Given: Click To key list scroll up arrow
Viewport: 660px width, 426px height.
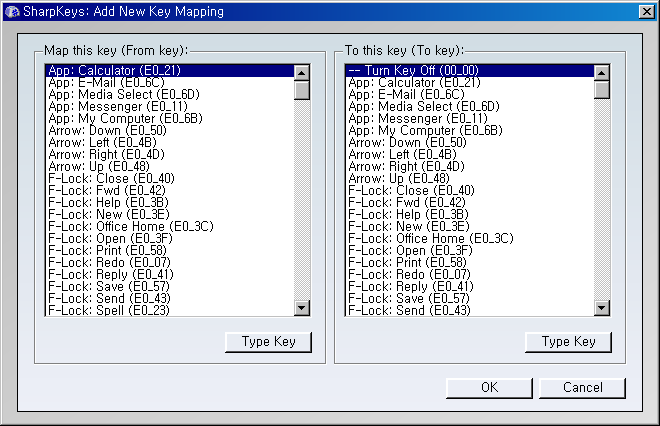Looking at the screenshot, I should tap(602, 73).
